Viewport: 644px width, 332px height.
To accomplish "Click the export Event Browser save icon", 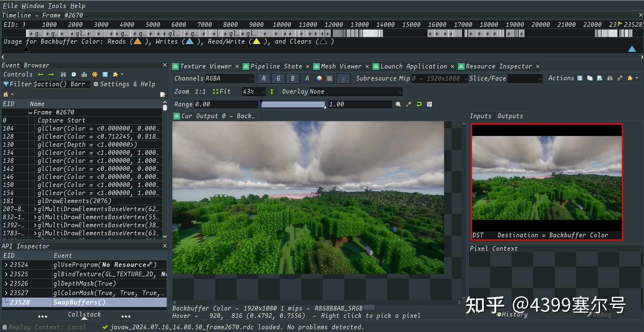I will click(104, 74).
